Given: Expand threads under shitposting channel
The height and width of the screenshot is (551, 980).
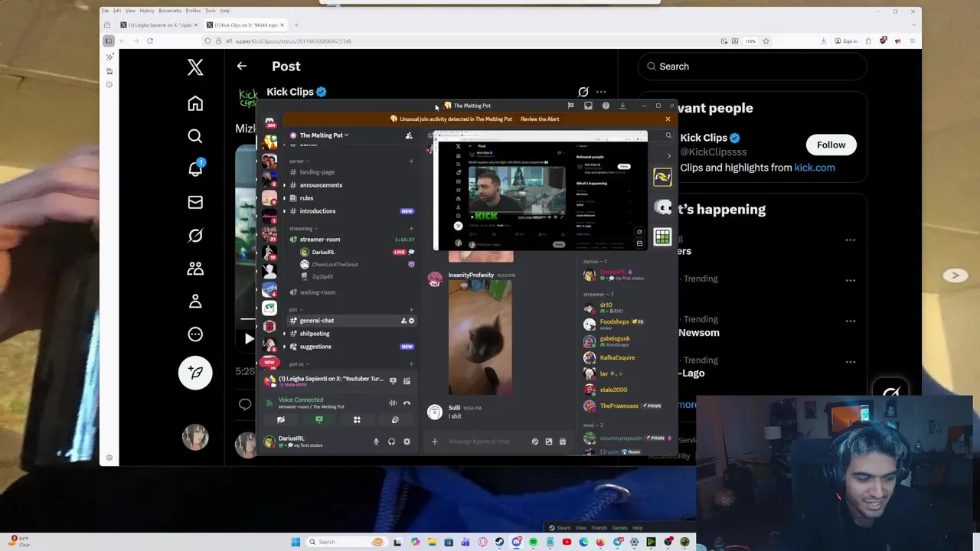Looking at the screenshot, I should (284, 334).
